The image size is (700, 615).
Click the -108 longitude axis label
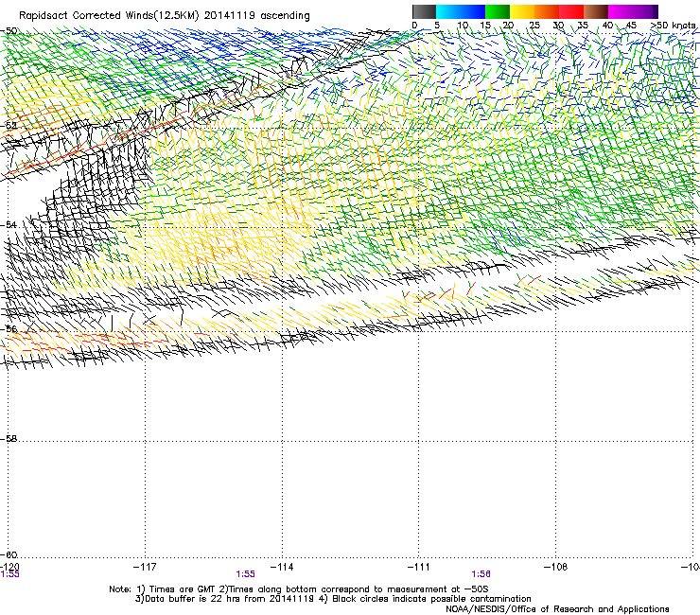coord(556,567)
